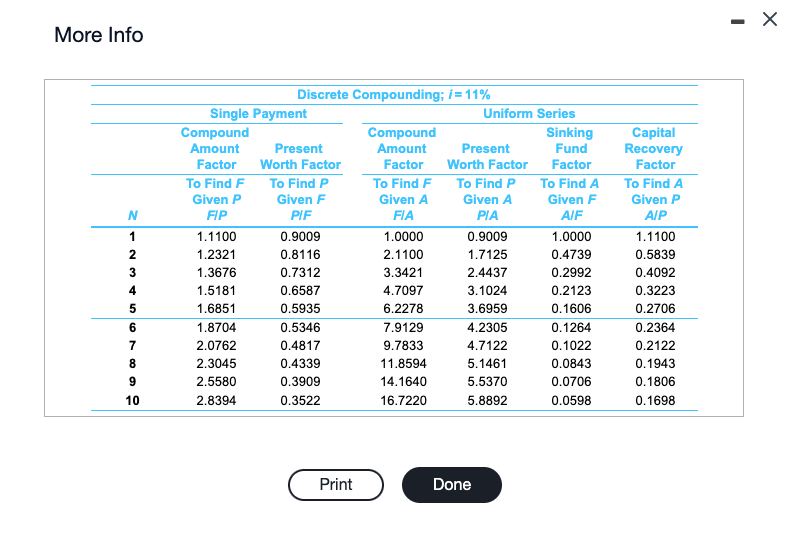Select the Discrete Compounding i=11% heading
Screen dimensions: 791x535
coord(393,94)
